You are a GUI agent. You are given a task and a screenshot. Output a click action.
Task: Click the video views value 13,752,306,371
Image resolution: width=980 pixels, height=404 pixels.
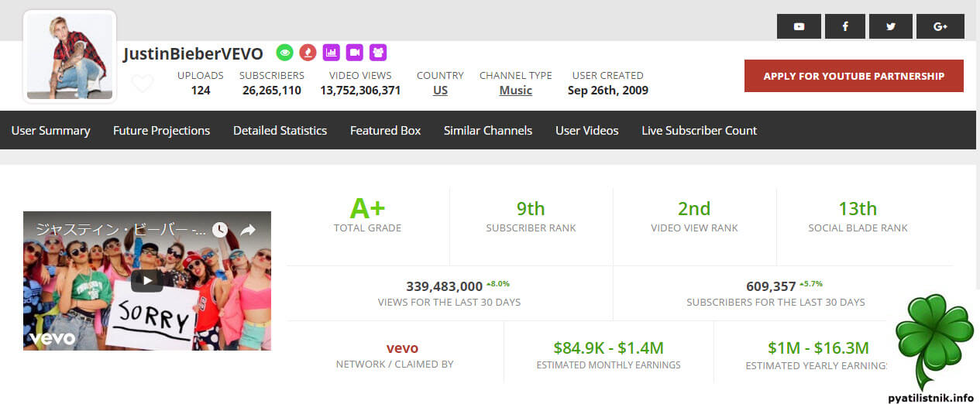click(x=360, y=90)
